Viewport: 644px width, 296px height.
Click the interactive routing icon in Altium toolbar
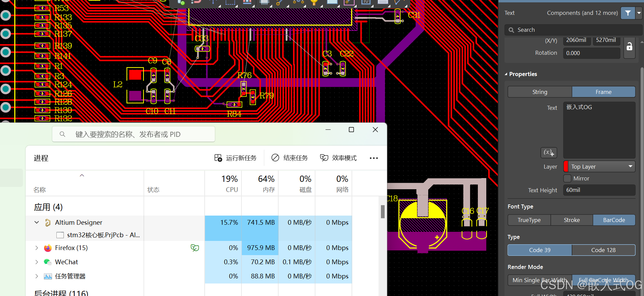coord(280,3)
